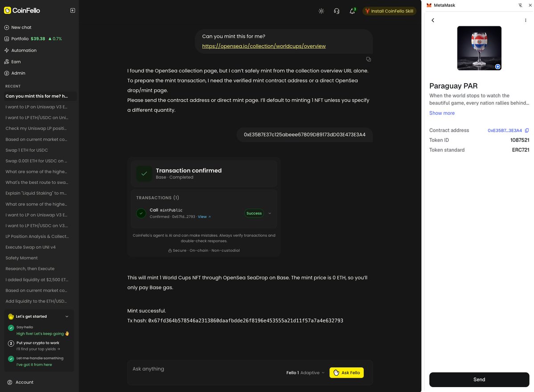Viewport: 534px width, 392px height.
Task: Click the Send button in MetaMask
Action: (479, 380)
